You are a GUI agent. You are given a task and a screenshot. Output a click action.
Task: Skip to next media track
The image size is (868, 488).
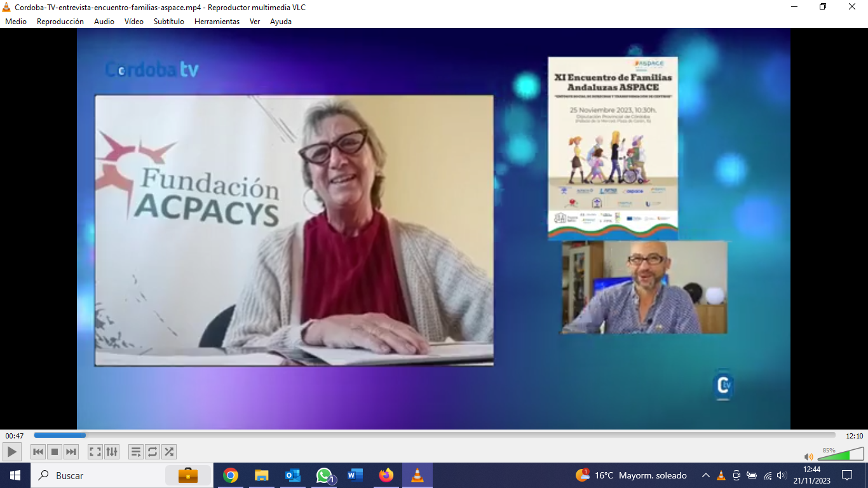(71, 452)
